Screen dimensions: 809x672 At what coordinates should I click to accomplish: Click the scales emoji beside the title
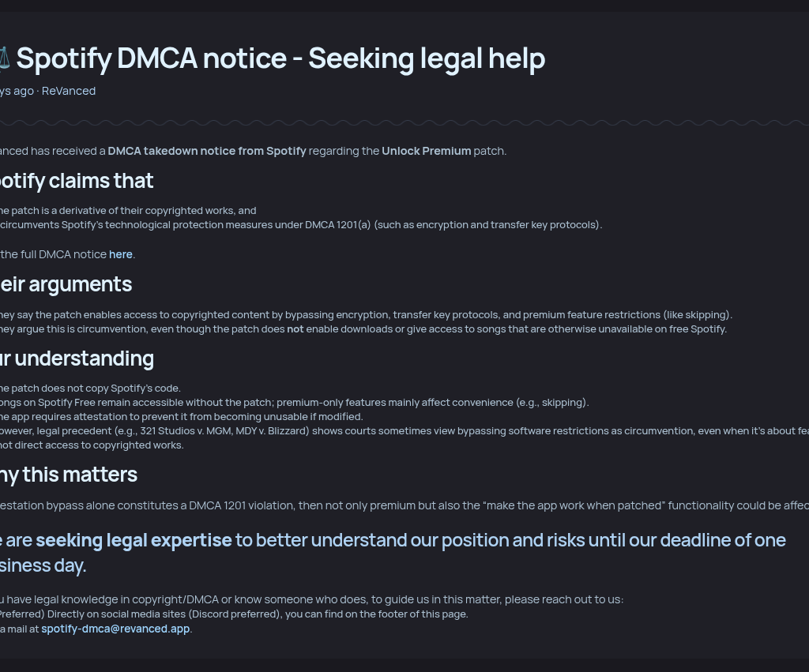pos(4,58)
